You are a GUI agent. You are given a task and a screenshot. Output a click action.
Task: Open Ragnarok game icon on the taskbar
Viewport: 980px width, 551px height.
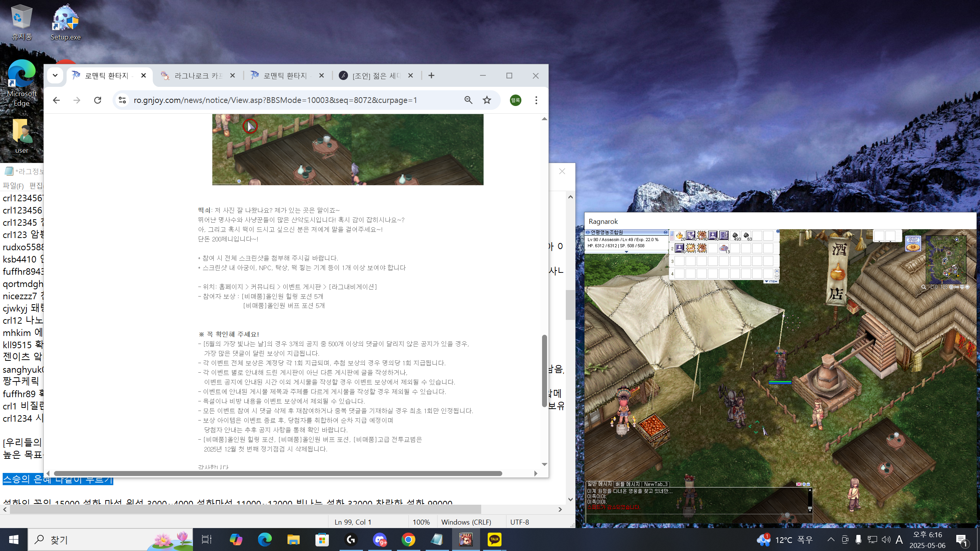tap(465, 540)
